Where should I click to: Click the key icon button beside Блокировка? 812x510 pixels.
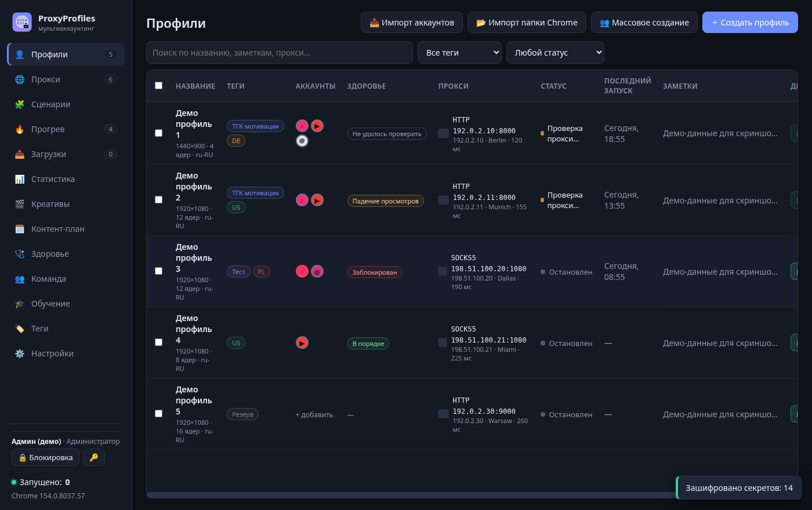(94, 457)
